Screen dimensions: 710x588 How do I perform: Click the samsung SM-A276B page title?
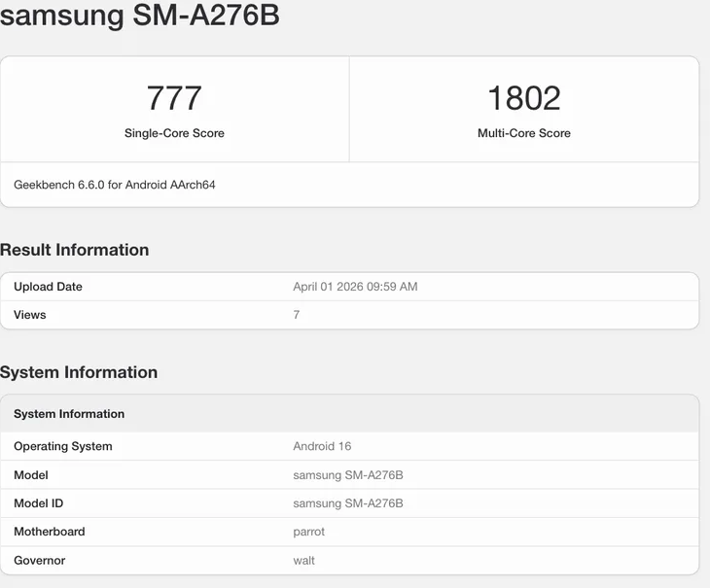[140, 16]
